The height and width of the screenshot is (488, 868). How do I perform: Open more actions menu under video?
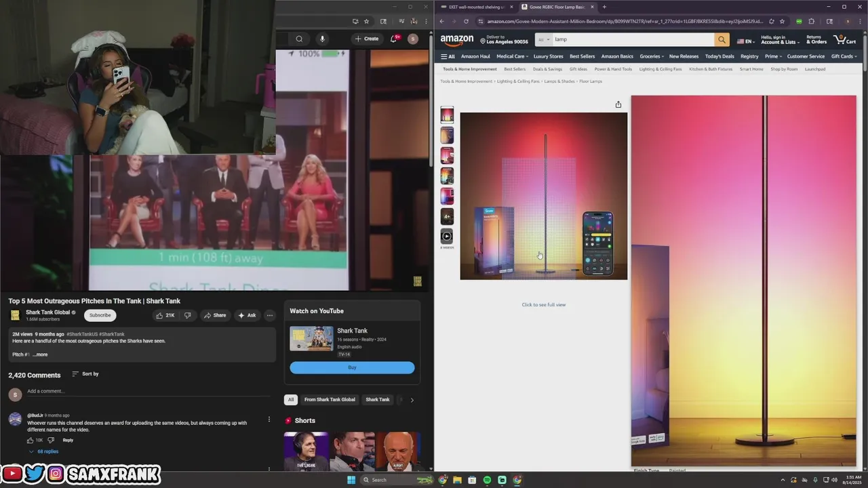point(269,315)
